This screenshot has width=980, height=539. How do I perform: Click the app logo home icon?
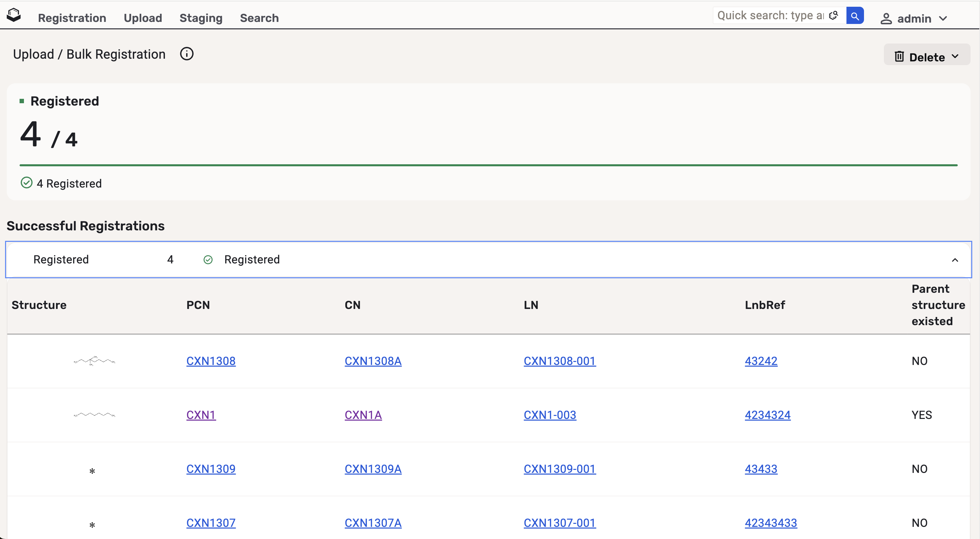click(14, 16)
